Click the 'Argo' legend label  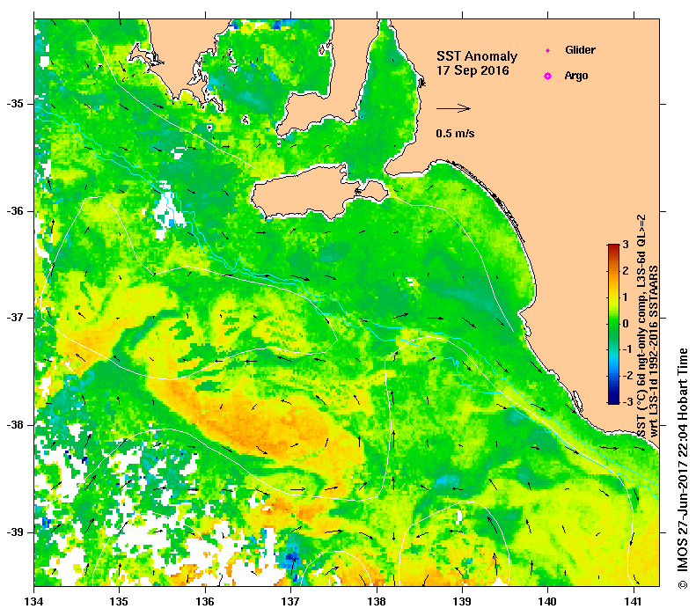click(x=576, y=76)
